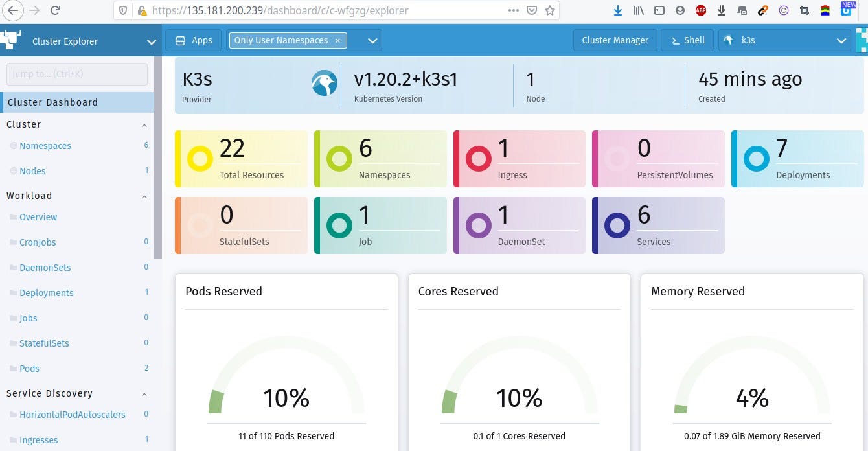Open the page actions three-dot menu

[x=513, y=10]
